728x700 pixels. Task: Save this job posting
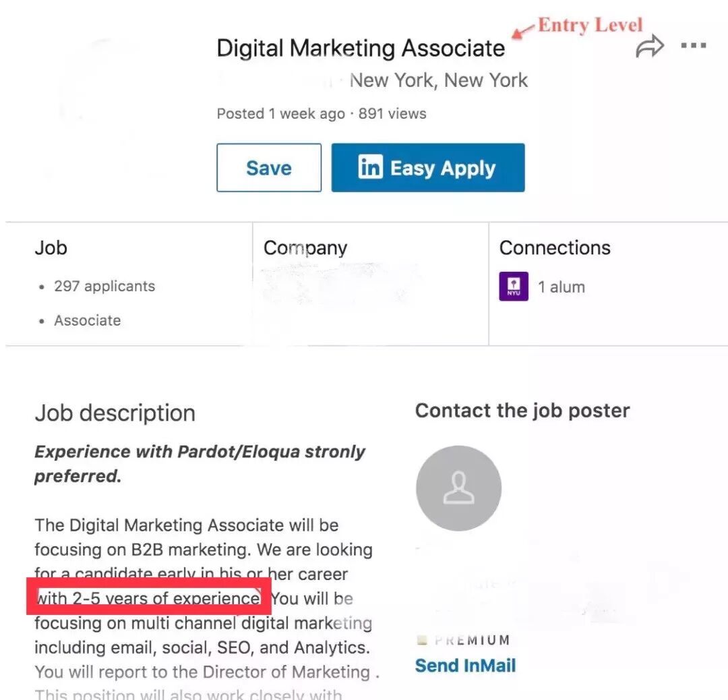(x=268, y=168)
